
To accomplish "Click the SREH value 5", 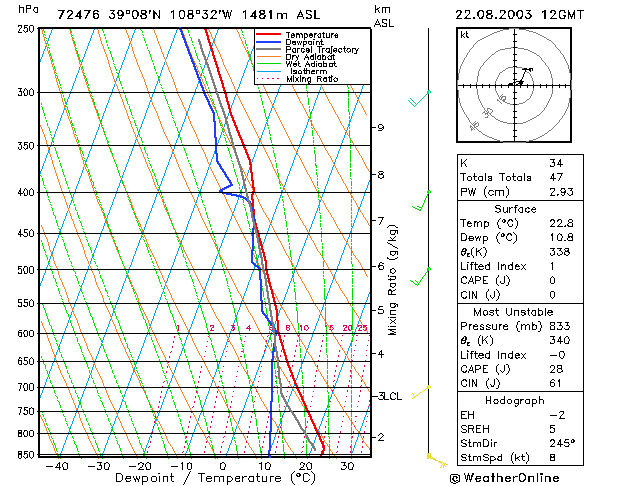I will pyautogui.click(x=552, y=429).
